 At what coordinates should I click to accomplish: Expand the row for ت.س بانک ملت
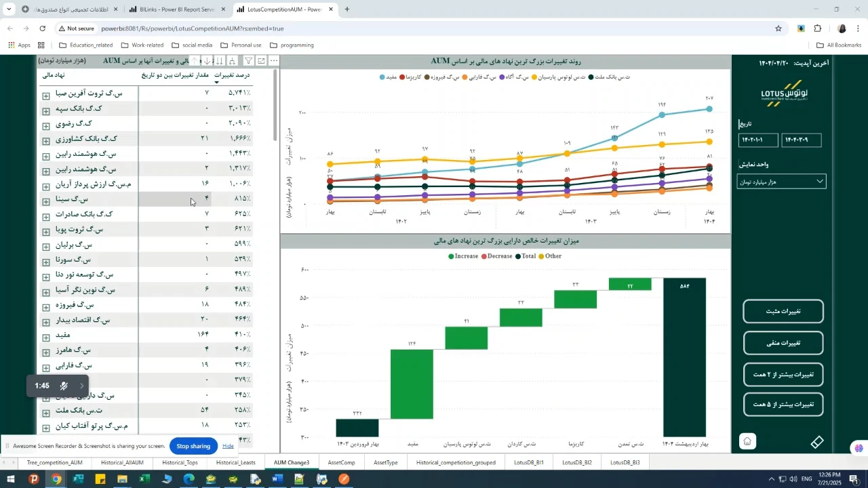tap(46, 413)
